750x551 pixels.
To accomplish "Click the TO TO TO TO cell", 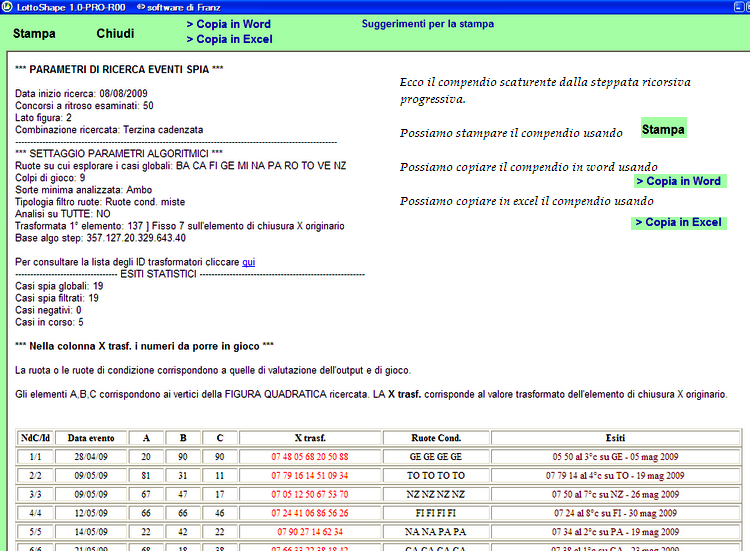I will coord(436,475).
